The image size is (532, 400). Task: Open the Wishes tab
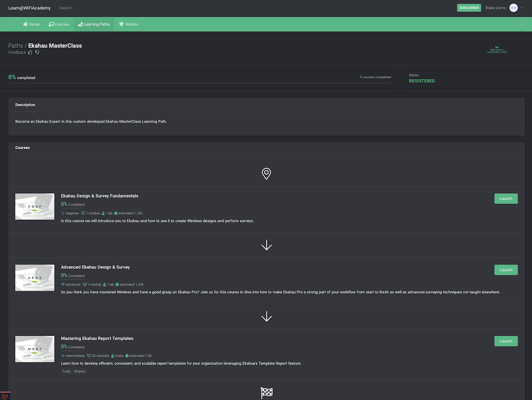point(128,24)
